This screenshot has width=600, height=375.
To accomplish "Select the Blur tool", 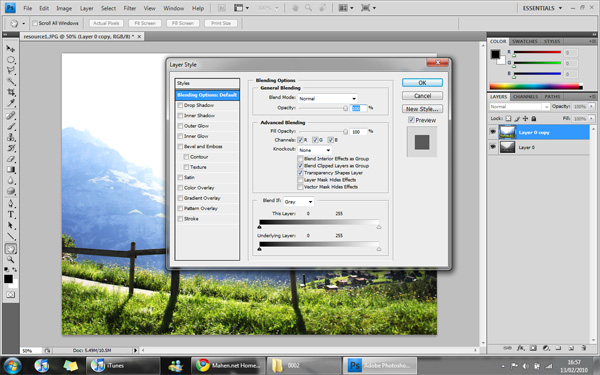I will click(10, 180).
